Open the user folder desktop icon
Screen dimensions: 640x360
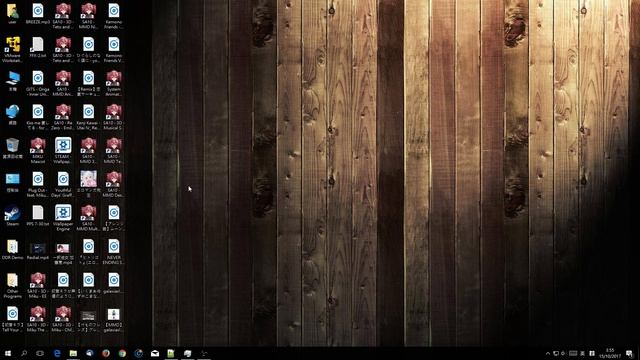click(x=12, y=13)
